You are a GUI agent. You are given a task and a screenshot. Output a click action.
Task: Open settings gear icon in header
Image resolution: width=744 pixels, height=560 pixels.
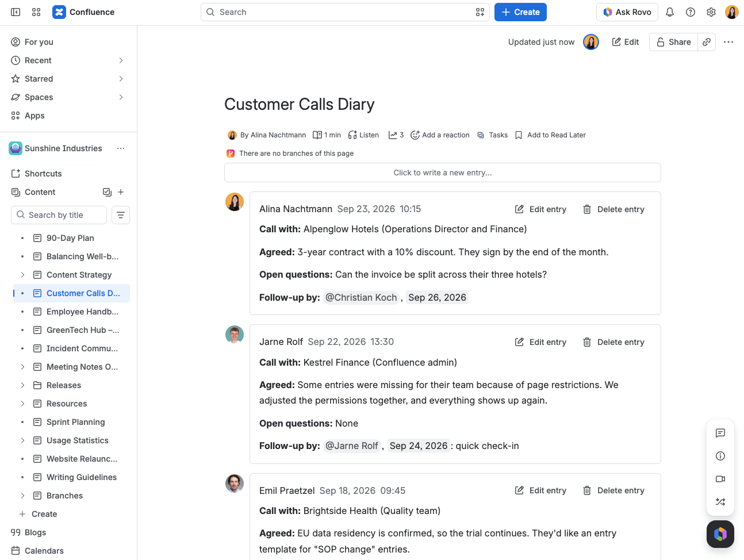click(x=711, y=12)
